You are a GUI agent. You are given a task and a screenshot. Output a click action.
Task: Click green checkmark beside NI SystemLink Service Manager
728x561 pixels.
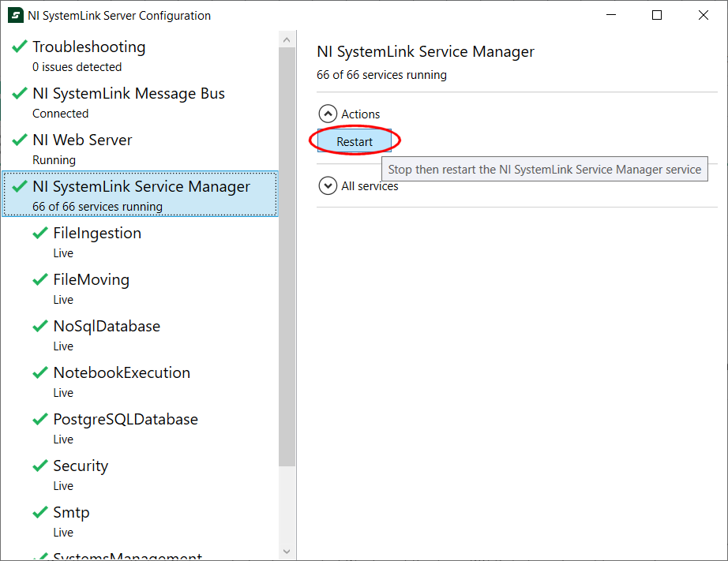click(x=20, y=185)
